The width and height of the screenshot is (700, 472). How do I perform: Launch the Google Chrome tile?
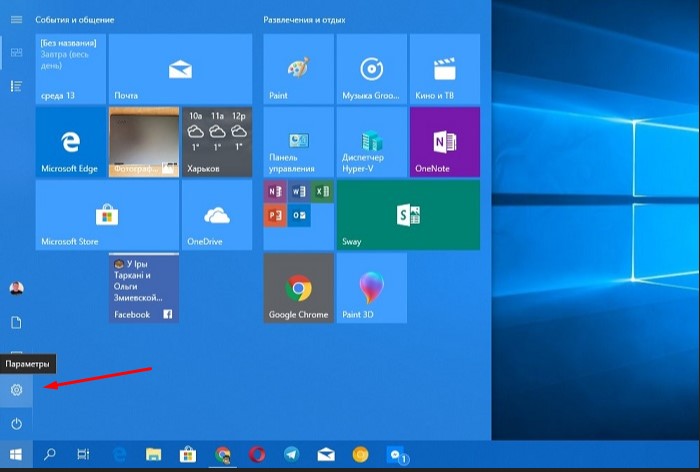click(x=299, y=288)
